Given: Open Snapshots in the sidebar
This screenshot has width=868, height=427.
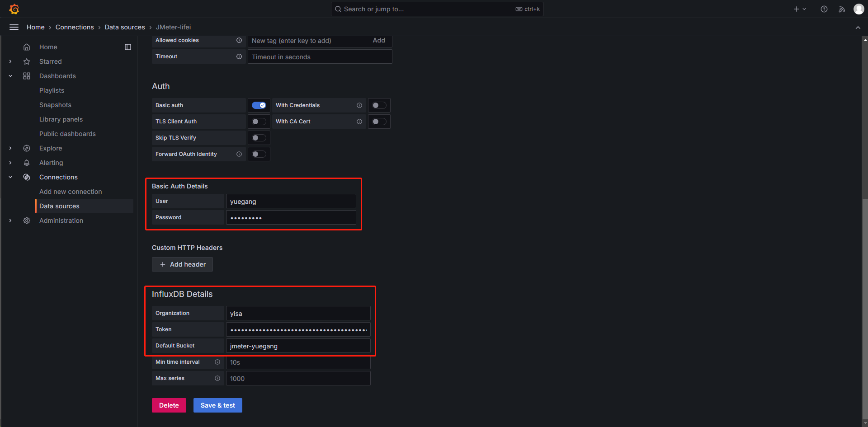Looking at the screenshot, I should pyautogui.click(x=55, y=105).
